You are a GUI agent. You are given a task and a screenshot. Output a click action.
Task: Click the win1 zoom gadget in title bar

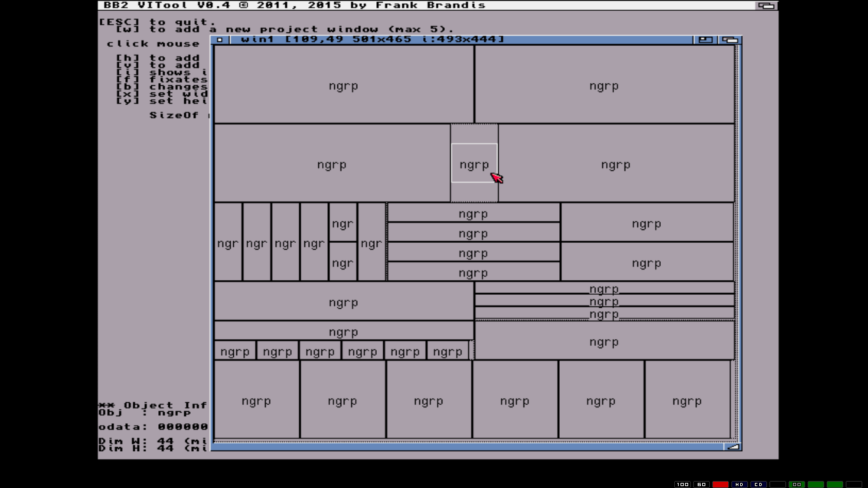(705, 39)
